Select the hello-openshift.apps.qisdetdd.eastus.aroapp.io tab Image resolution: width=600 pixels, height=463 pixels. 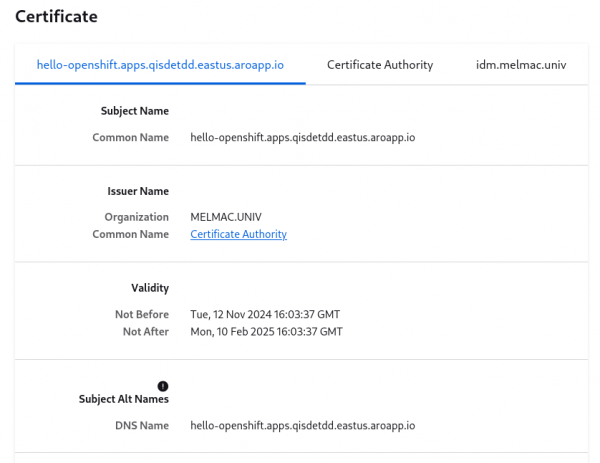tap(160, 64)
